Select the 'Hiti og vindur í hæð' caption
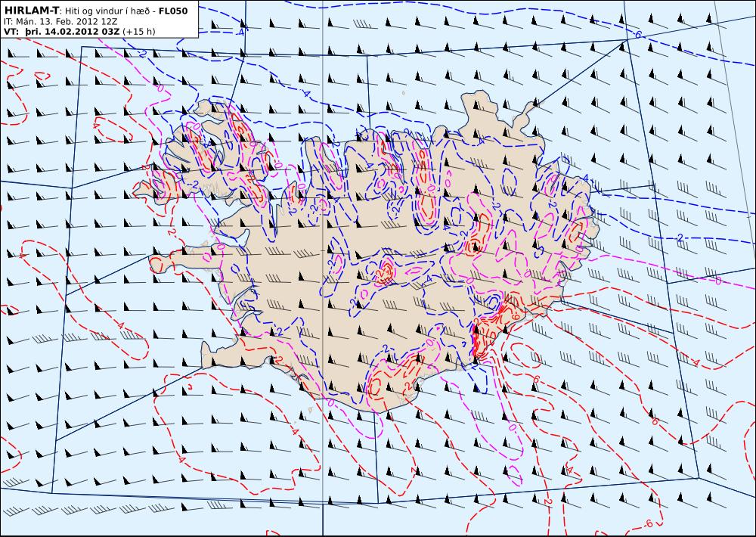Screen dimensions: 756x537 click(x=107, y=11)
